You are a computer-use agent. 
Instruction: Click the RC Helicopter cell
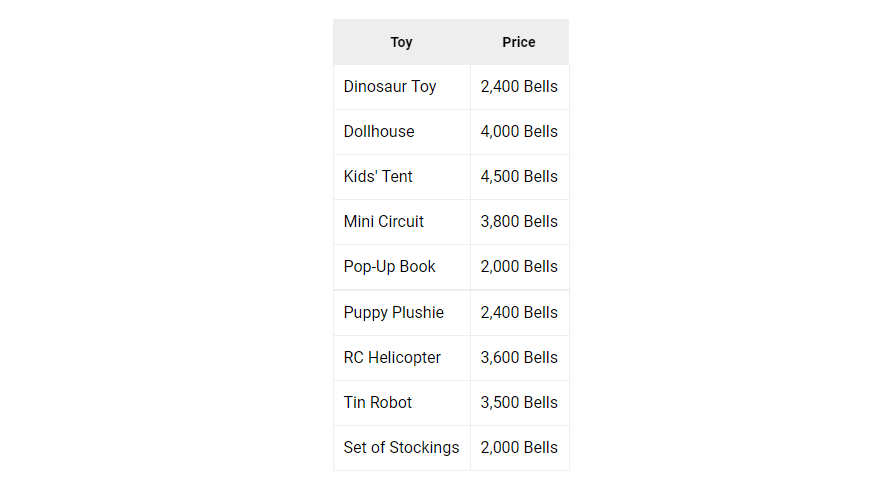pyautogui.click(x=392, y=358)
